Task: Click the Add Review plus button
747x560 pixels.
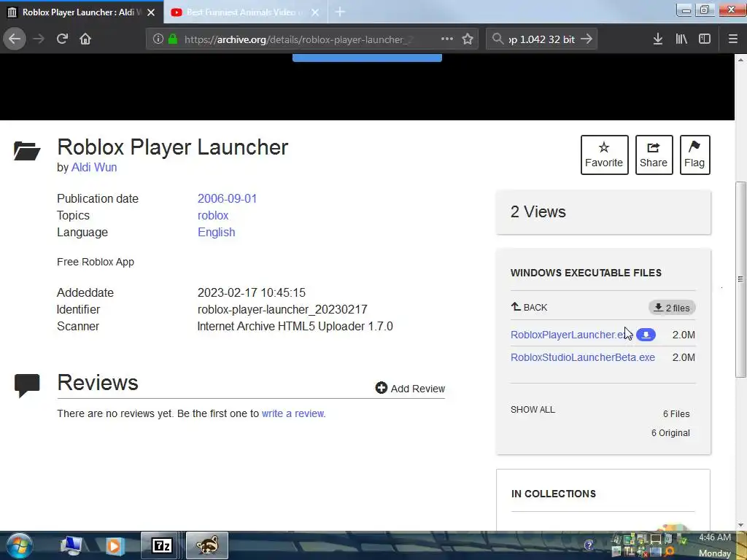Action: pos(410,388)
